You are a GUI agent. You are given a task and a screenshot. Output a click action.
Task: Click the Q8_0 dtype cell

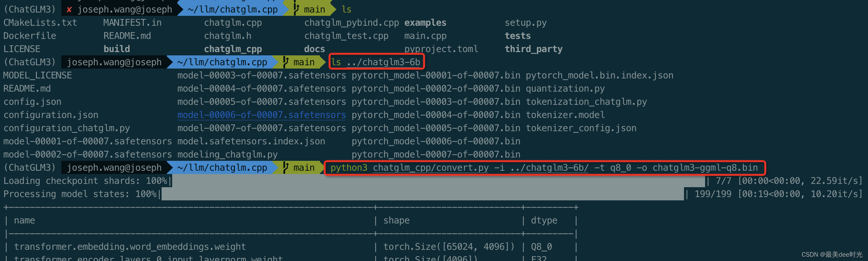click(541, 246)
